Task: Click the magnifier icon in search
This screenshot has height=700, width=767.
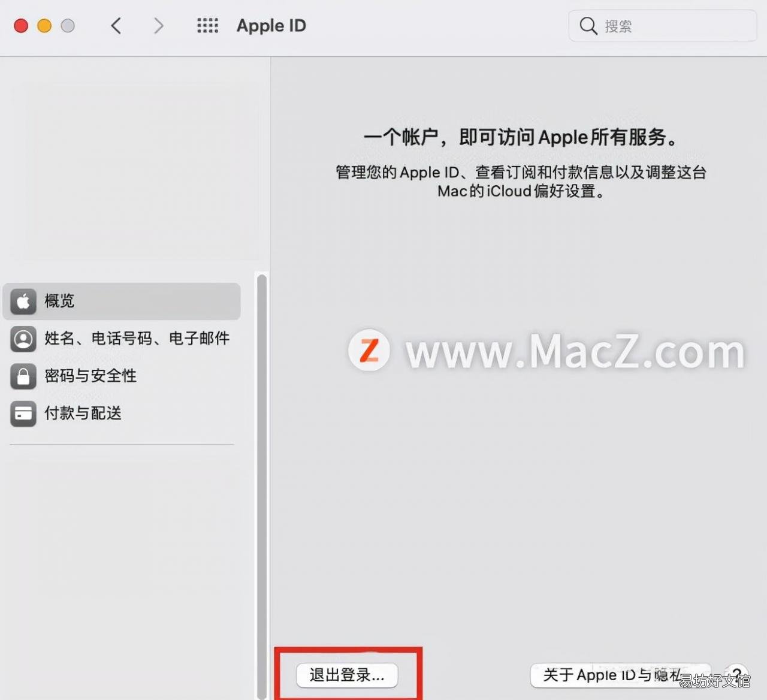Action: (x=588, y=26)
